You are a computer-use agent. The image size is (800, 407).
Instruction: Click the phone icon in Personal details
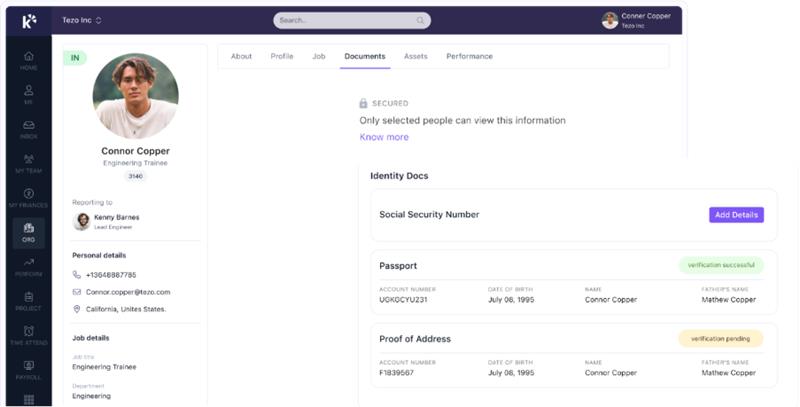77,275
